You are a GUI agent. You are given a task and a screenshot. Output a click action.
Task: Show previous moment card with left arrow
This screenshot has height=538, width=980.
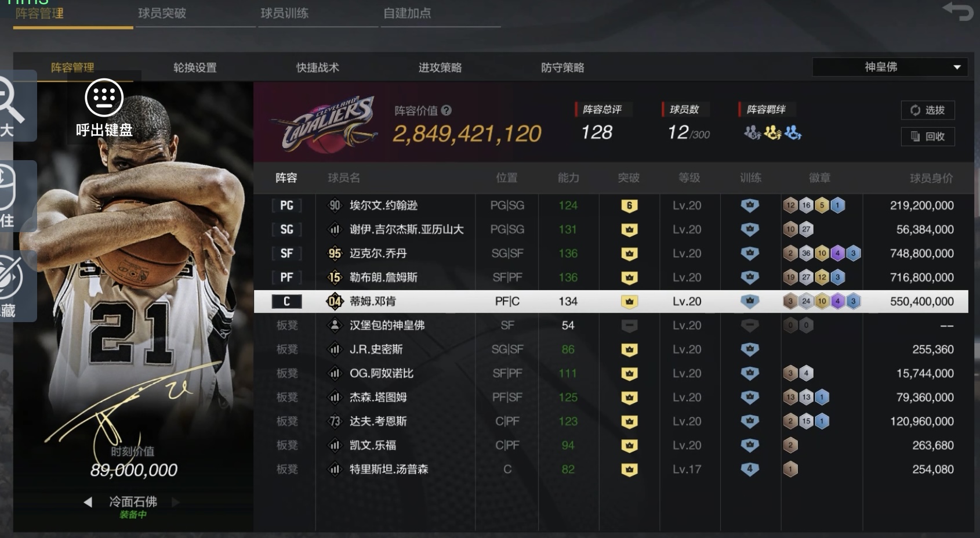(88, 502)
